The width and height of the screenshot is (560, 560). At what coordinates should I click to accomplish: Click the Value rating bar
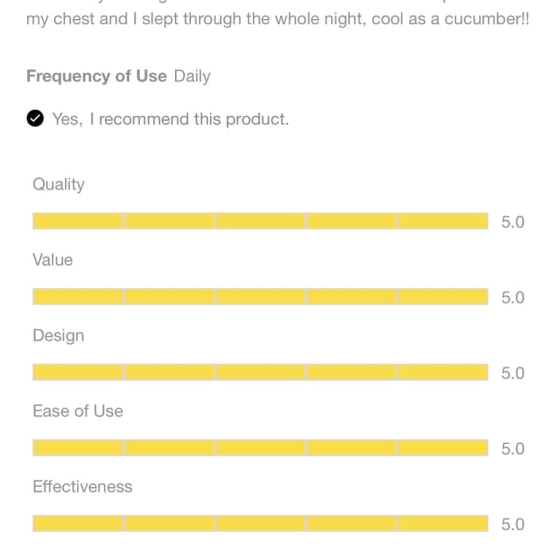(x=260, y=297)
